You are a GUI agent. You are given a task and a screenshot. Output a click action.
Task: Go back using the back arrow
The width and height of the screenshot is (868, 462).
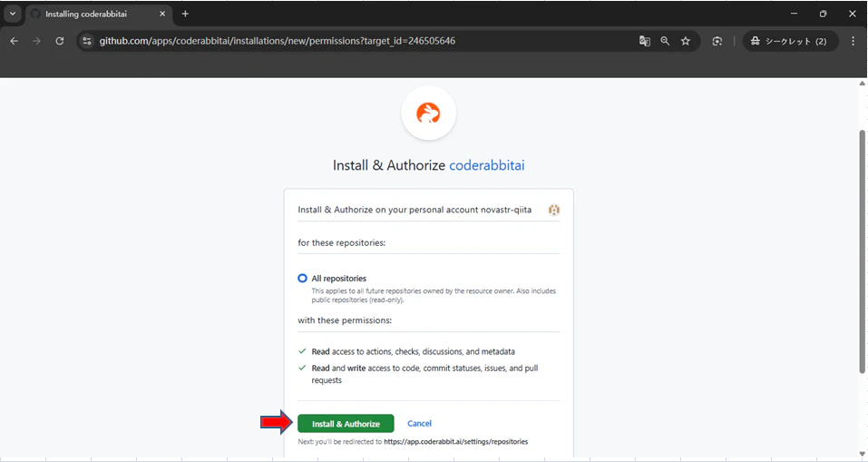15,41
